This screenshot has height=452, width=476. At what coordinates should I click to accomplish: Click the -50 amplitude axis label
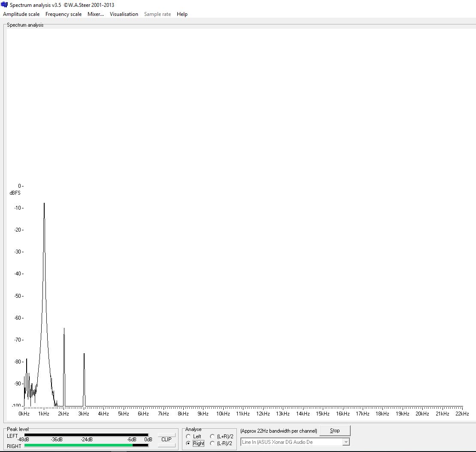point(18,296)
